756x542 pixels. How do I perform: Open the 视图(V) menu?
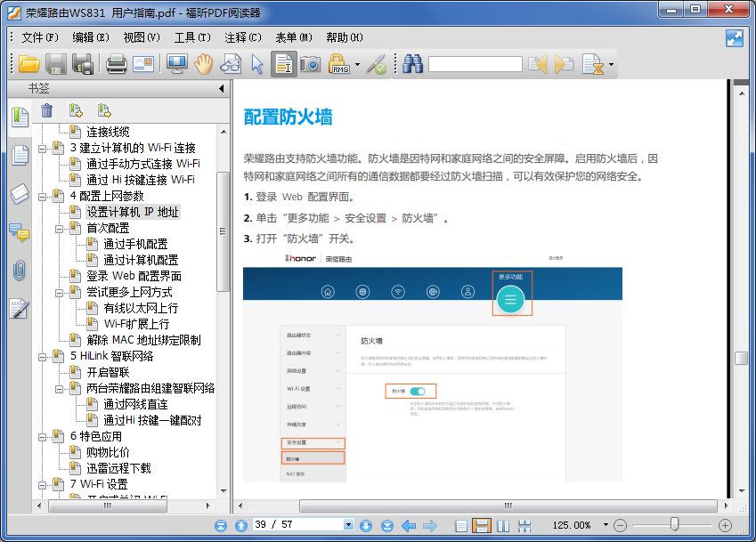142,37
